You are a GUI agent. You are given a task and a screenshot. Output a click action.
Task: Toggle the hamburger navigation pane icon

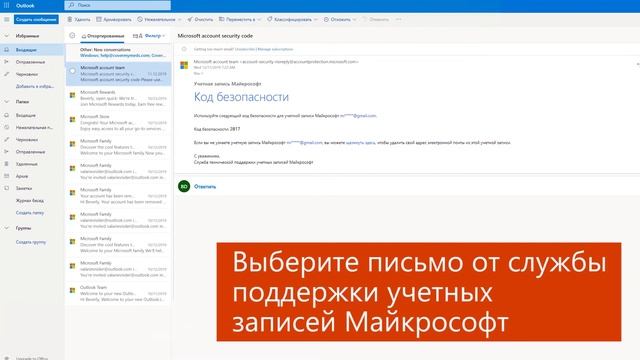7,19
